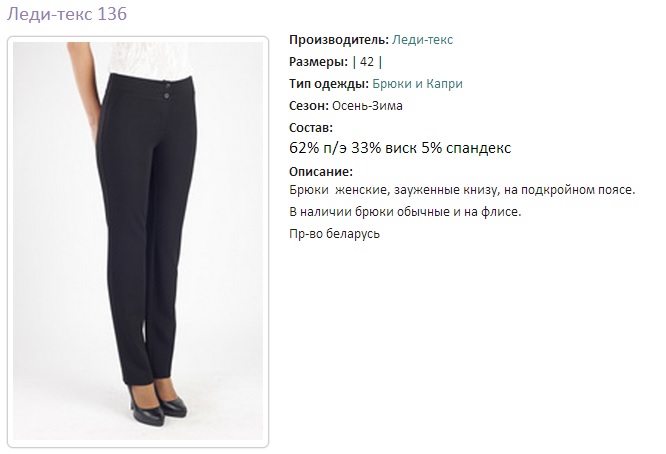Click the Леди-текс 136 product title

pos(67,14)
